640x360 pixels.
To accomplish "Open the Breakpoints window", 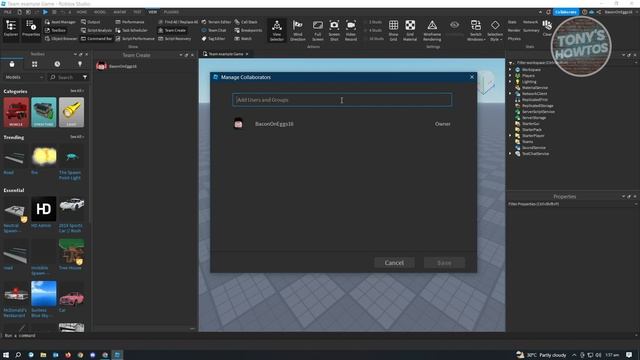I will pyautogui.click(x=248, y=30).
